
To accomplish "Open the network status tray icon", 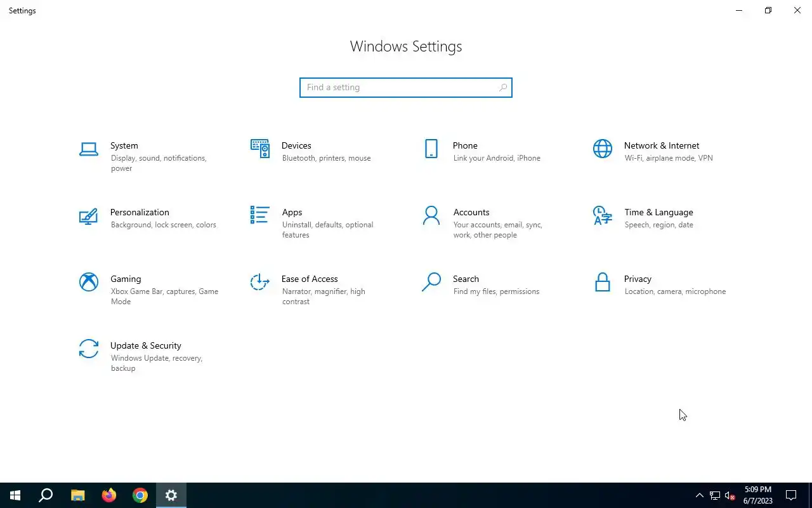I will click(x=715, y=495).
